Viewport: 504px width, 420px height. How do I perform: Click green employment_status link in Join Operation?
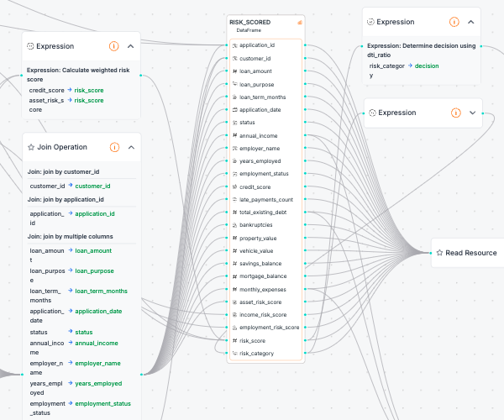click(102, 403)
